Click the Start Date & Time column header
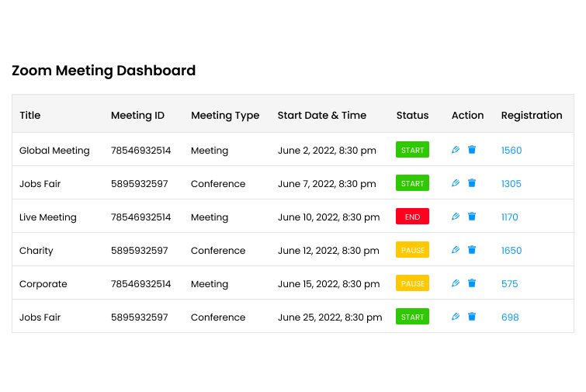Viewport: 586px width, 392px height. 322,115
